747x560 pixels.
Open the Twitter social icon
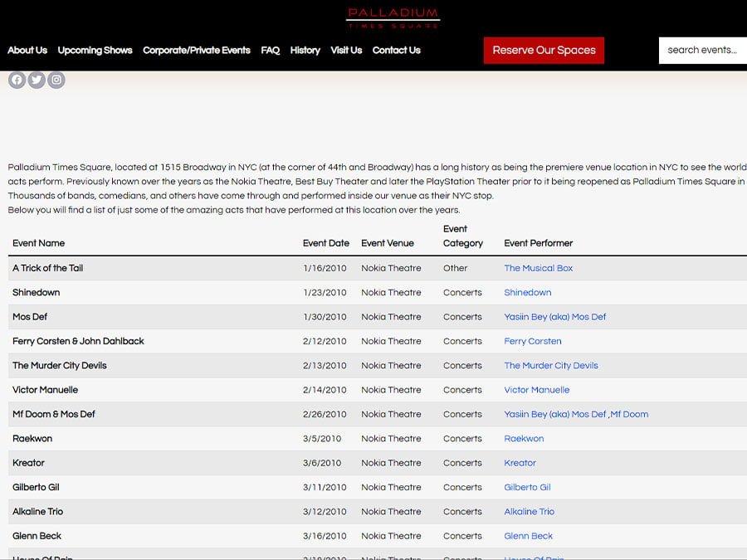[x=37, y=80]
